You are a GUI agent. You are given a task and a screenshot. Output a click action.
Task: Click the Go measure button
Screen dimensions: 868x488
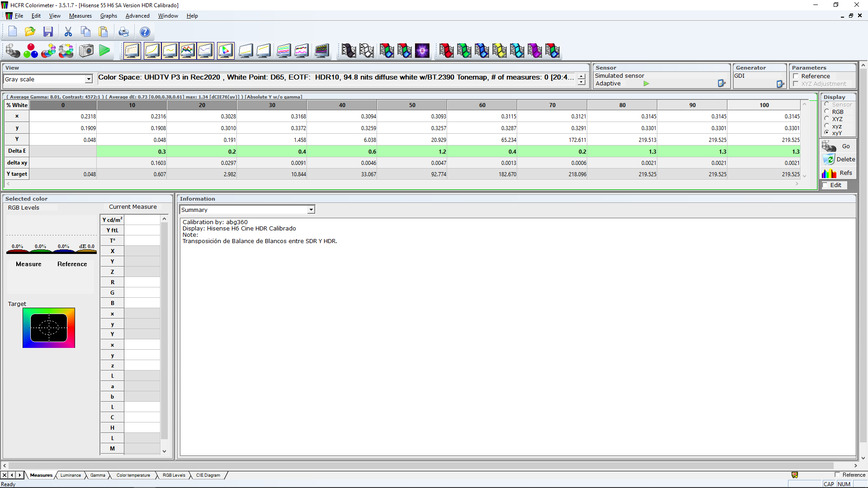pos(838,146)
